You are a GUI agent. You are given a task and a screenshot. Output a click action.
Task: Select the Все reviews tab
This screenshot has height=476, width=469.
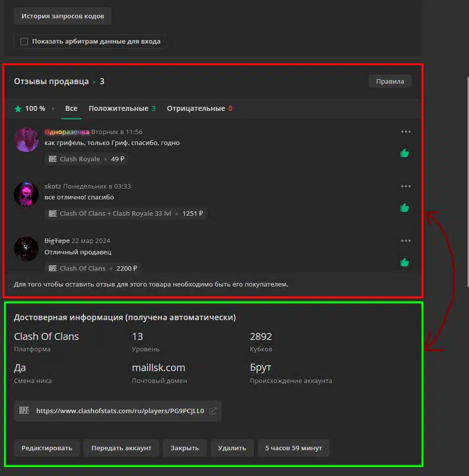click(x=71, y=108)
